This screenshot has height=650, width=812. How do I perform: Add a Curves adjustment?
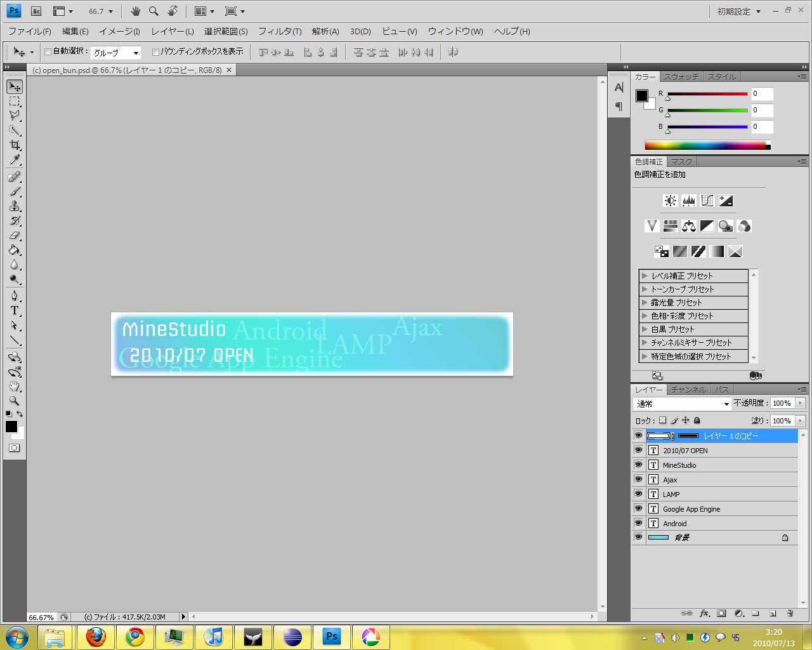pyautogui.click(x=707, y=201)
